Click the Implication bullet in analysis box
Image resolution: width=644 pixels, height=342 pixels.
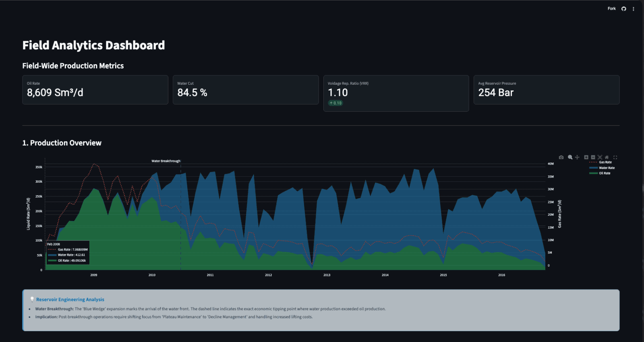174,317
